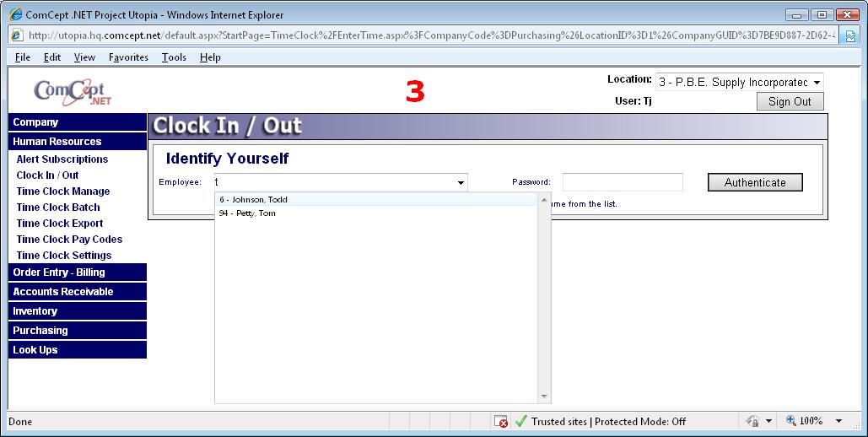Click the privacy lock icon in status bar

pyautogui.click(x=752, y=421)
